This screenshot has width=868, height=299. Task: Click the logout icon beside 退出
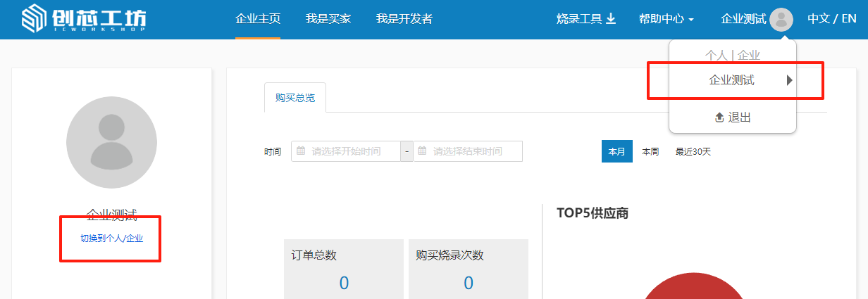(719, 117)
